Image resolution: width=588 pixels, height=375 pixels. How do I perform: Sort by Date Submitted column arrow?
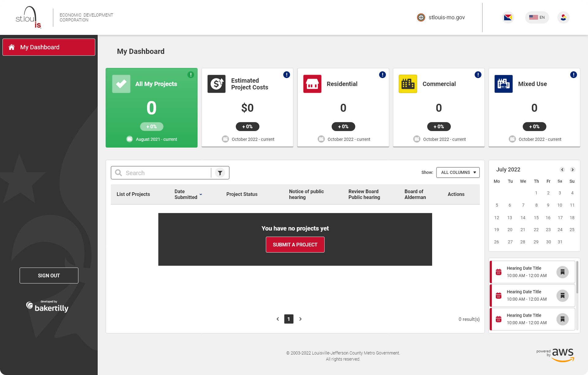(201, 194)
